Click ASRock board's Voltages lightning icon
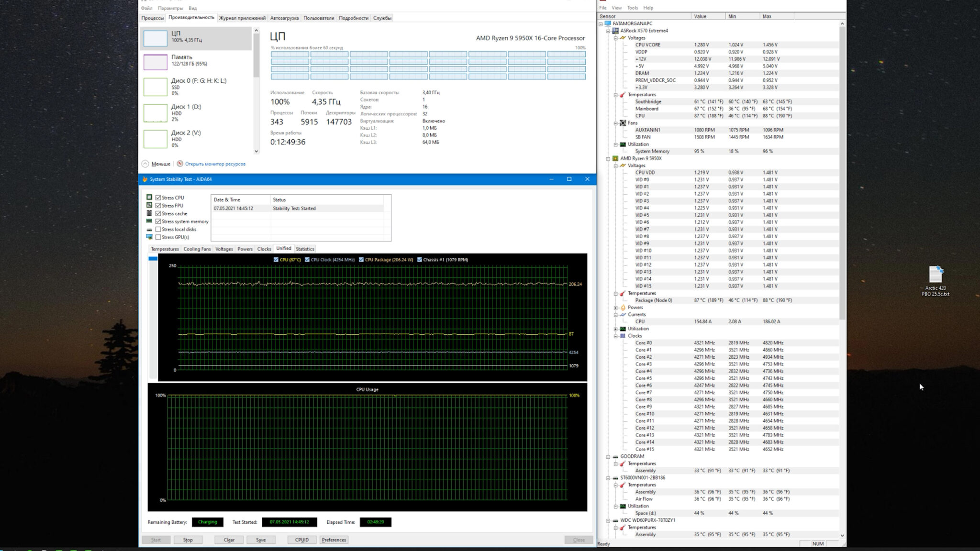This screenshot has width=980, height=551. (623, 37)
